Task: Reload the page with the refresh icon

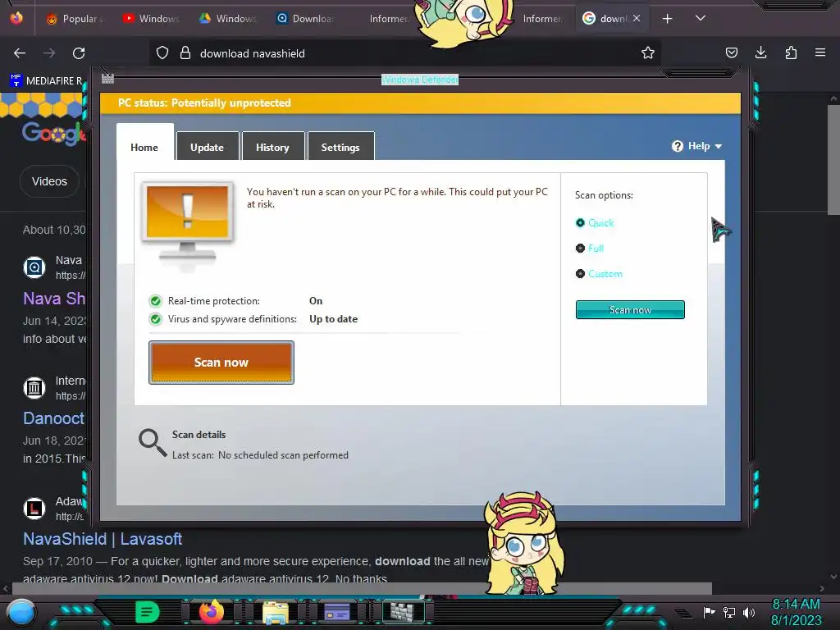Action: coord(79,53)
